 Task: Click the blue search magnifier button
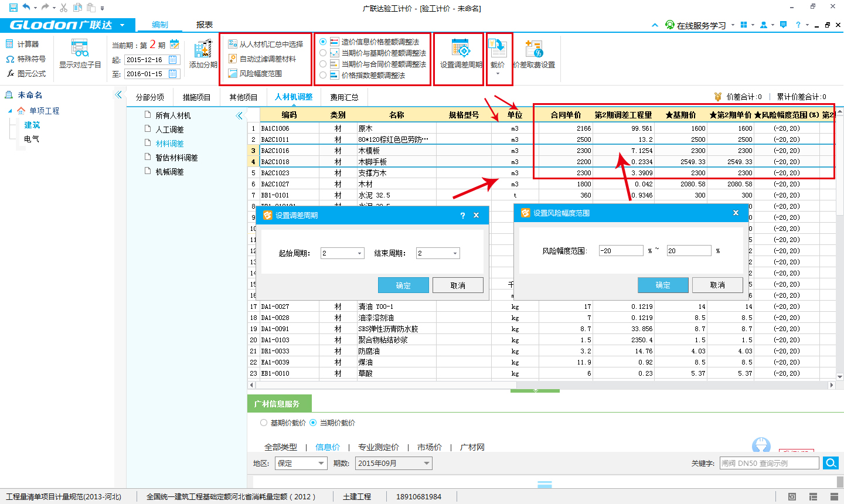(x=831, y=463)
